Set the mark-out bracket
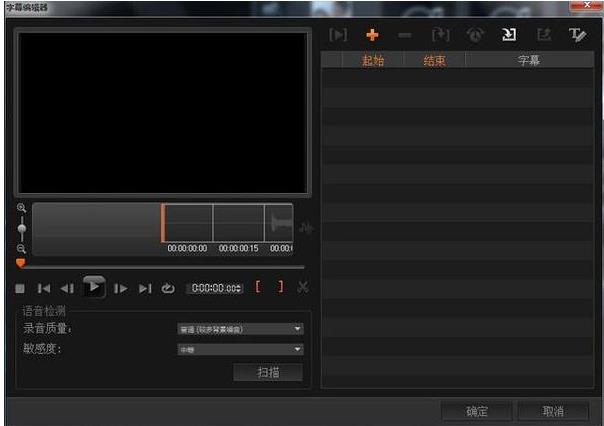The height and width of the screenshot is (426, 604). click(281, 287)
